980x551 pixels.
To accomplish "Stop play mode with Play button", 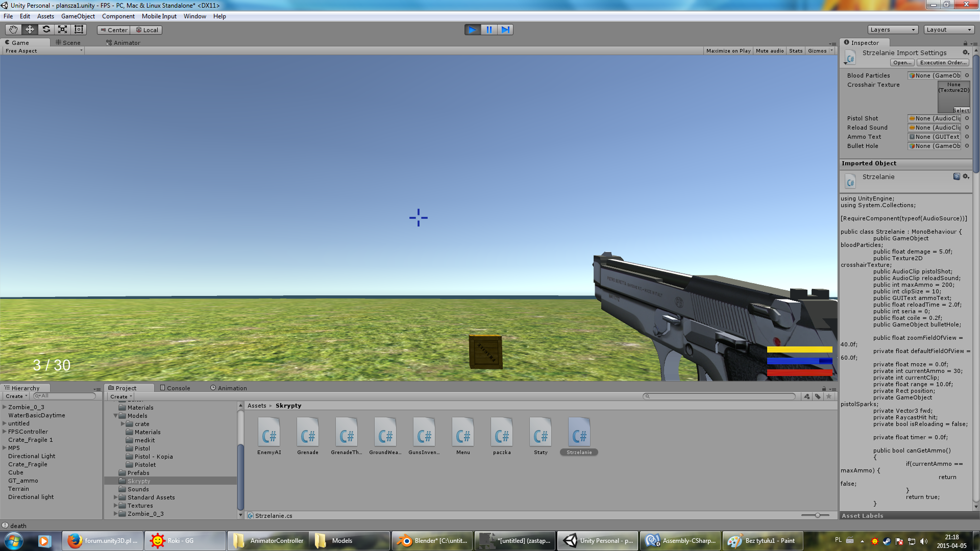I will (x=472, y=30).
